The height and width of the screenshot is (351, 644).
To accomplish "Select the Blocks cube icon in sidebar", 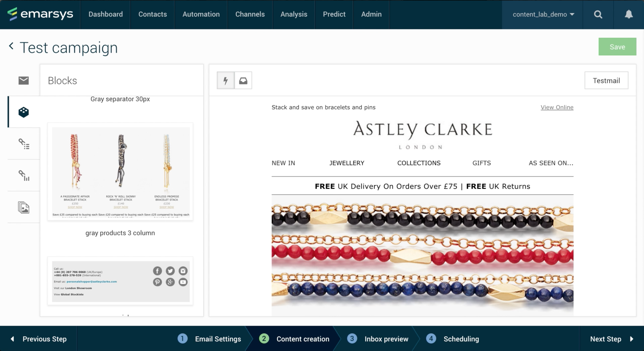I will coord(23,112).
